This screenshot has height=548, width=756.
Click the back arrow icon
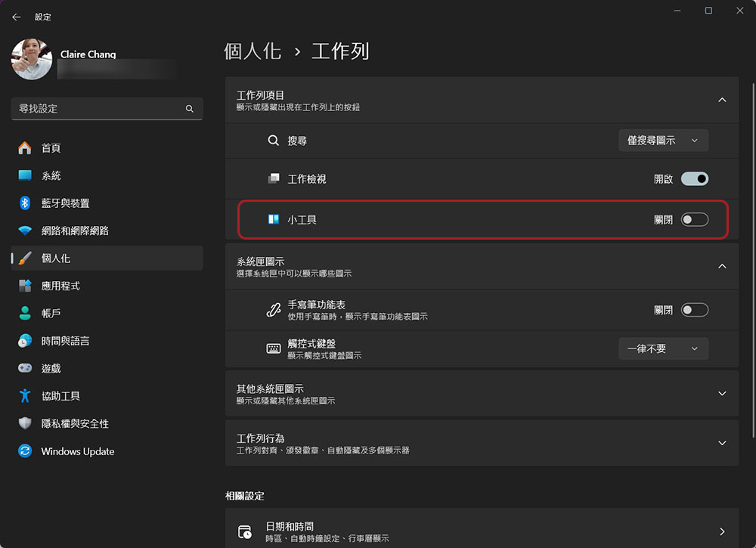pyautogui.click(x=17, y=17)
